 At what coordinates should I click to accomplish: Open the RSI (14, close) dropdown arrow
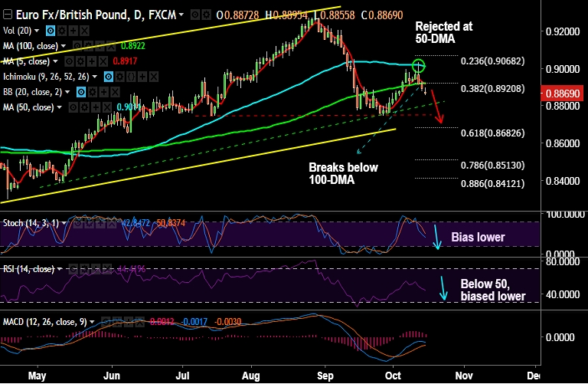(x=60, y=269)
